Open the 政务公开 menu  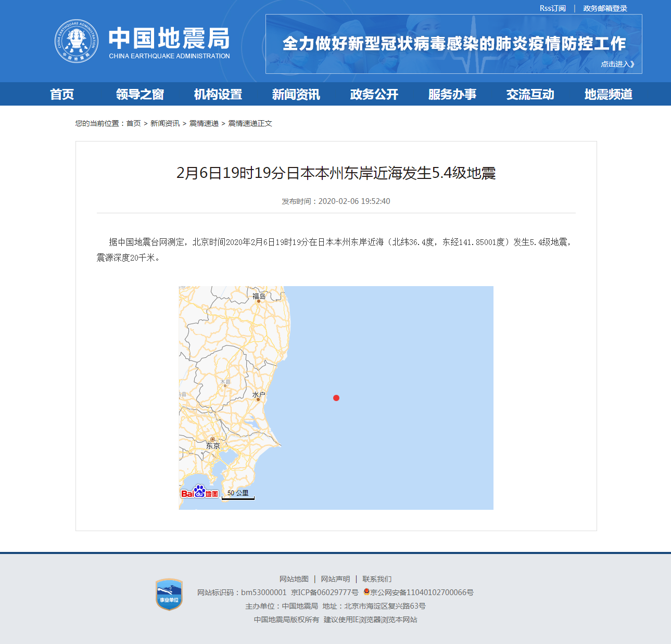(373, 94)
